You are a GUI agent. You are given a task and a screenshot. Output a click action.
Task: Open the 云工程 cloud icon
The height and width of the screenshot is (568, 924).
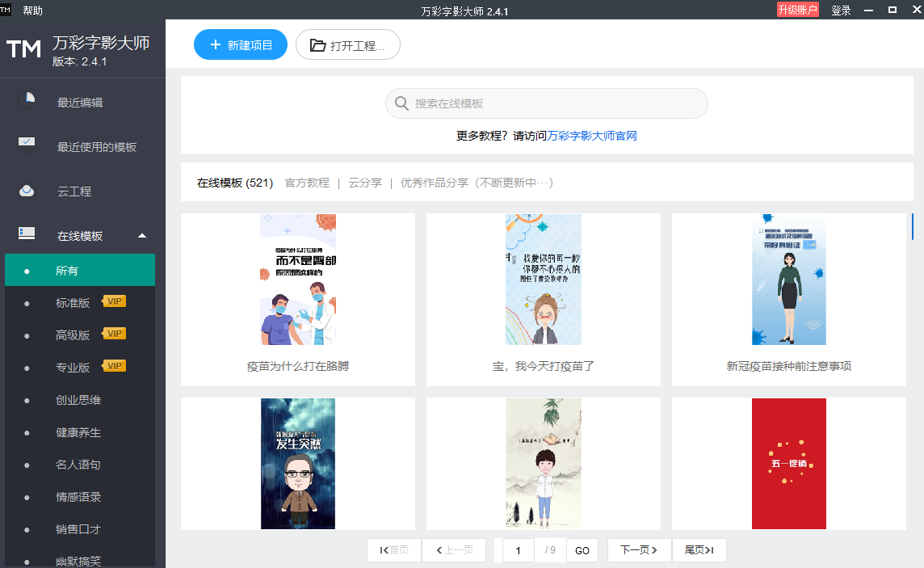[25, 191]
